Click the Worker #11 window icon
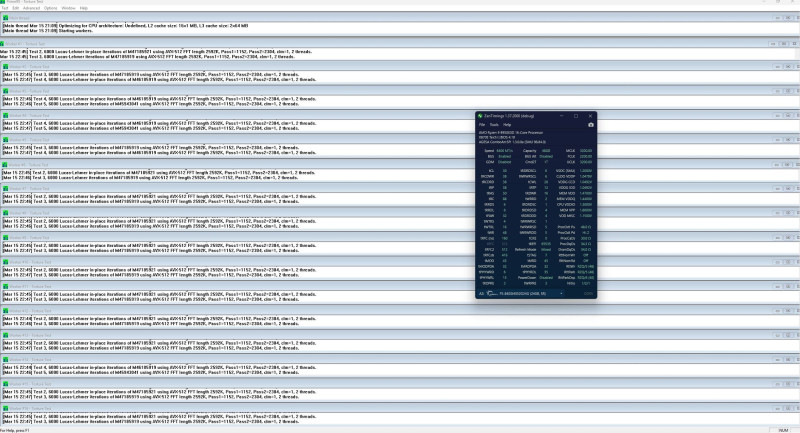 coord(6,287)
